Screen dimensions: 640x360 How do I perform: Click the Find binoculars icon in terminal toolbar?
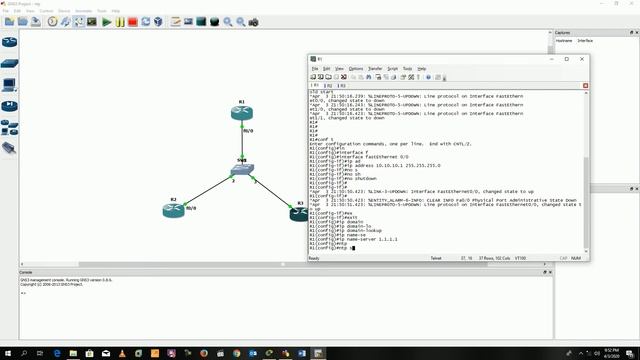[369, 77]
